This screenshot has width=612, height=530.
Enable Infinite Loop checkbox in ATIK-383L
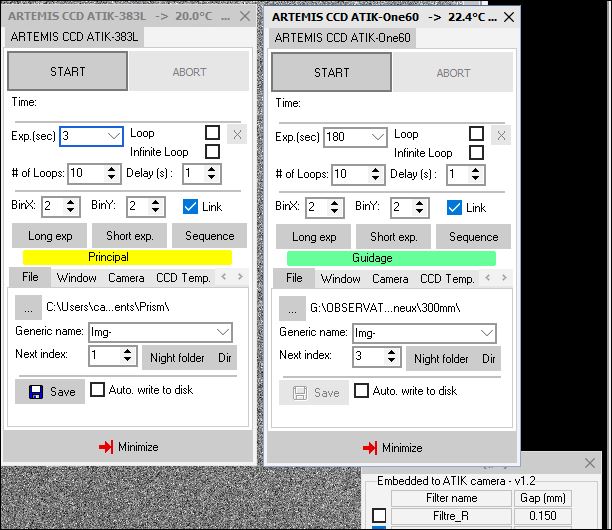[212, 152]
